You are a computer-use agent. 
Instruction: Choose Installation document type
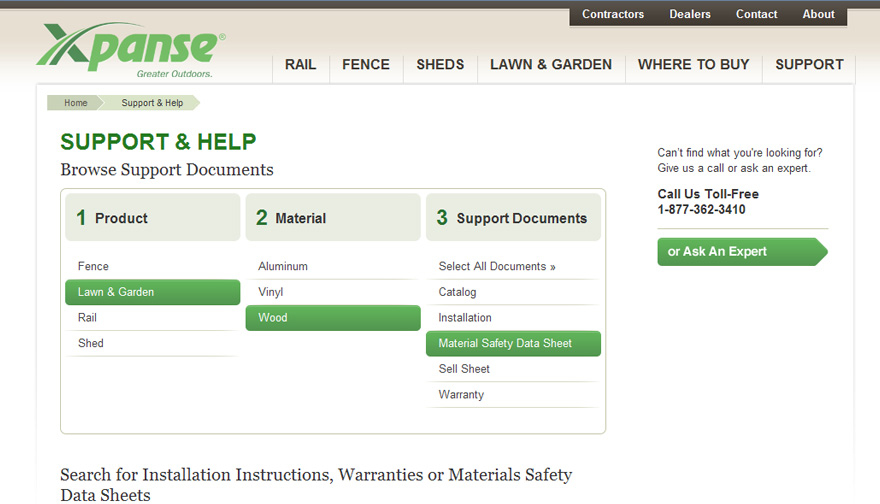(514, 318)
